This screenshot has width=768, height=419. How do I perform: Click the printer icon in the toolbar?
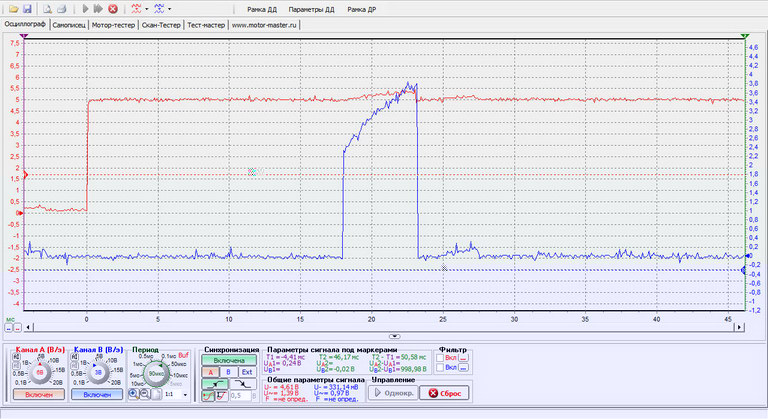[x=62, y=8]
